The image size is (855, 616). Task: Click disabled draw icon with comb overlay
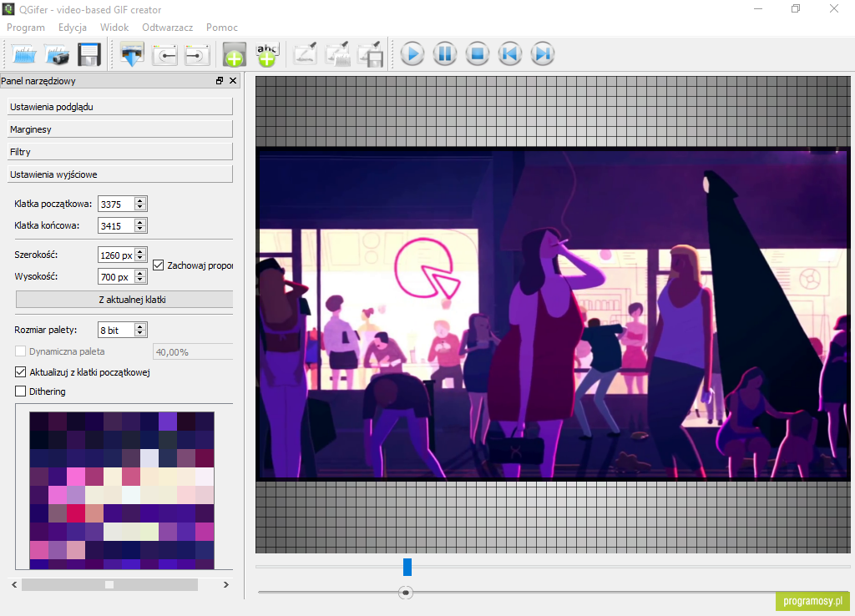click(x=337, y=54)
